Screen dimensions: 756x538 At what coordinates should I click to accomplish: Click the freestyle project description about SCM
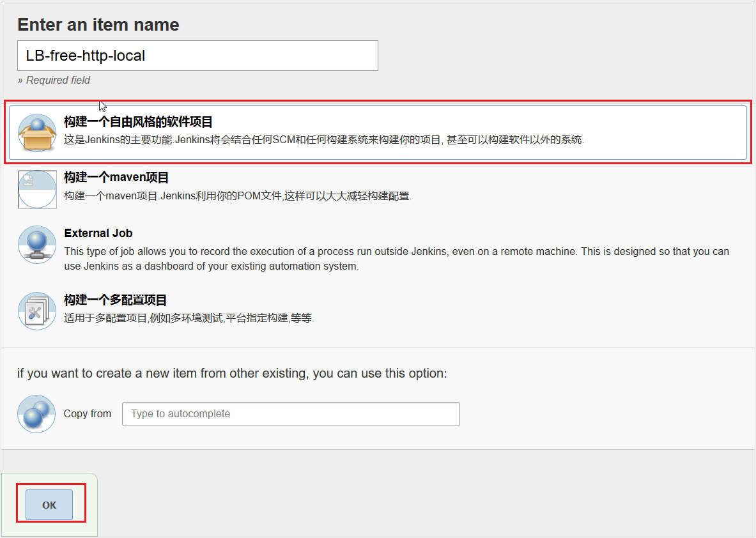324,139
